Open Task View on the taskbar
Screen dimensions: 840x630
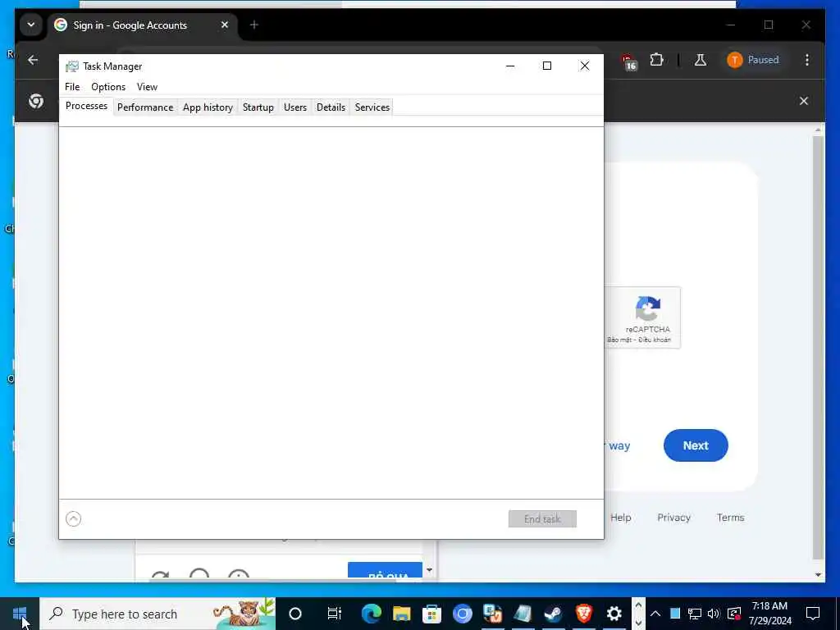click(335, 614)
